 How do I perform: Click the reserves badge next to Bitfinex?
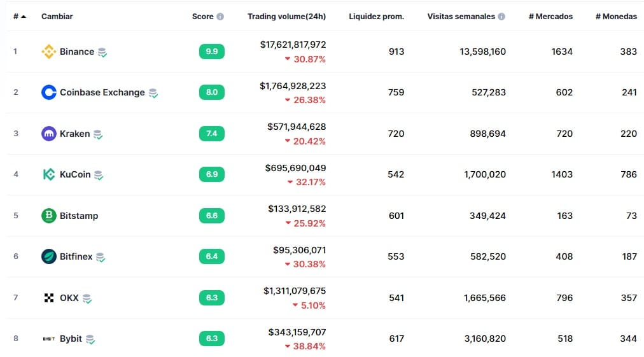[100, 257]
